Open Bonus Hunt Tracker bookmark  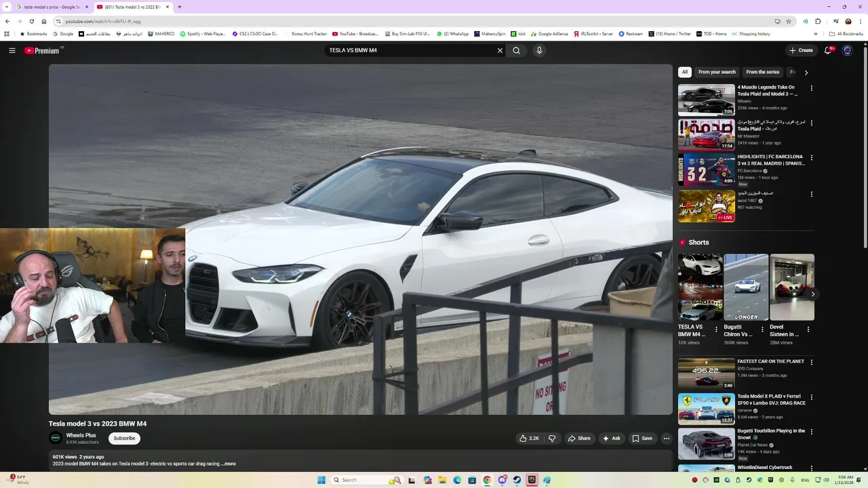(x=306, y=34)
